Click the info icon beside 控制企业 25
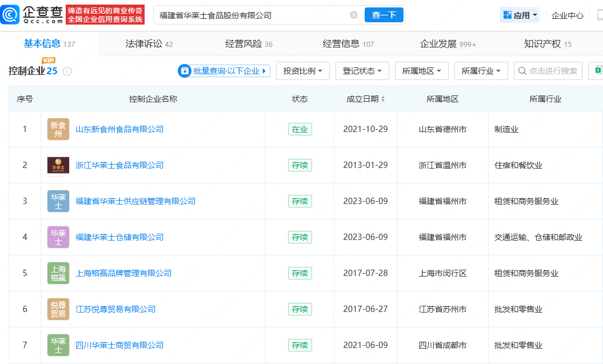The width and height of the screenshot is (603, 364). point(67,71)
